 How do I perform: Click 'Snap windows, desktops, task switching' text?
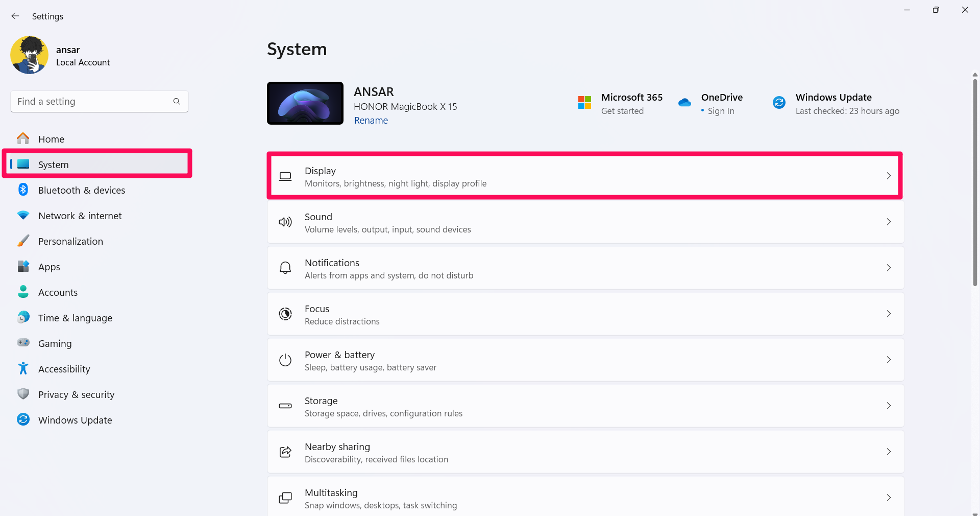[381, 505]
